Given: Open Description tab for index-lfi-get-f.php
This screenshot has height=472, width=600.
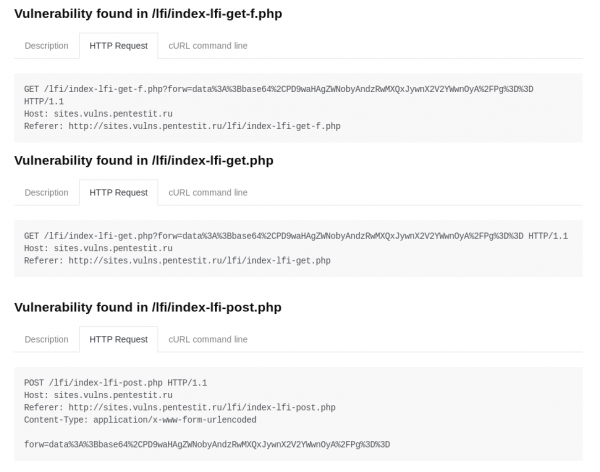Looking at the screenshot, I should pos(46,45).
